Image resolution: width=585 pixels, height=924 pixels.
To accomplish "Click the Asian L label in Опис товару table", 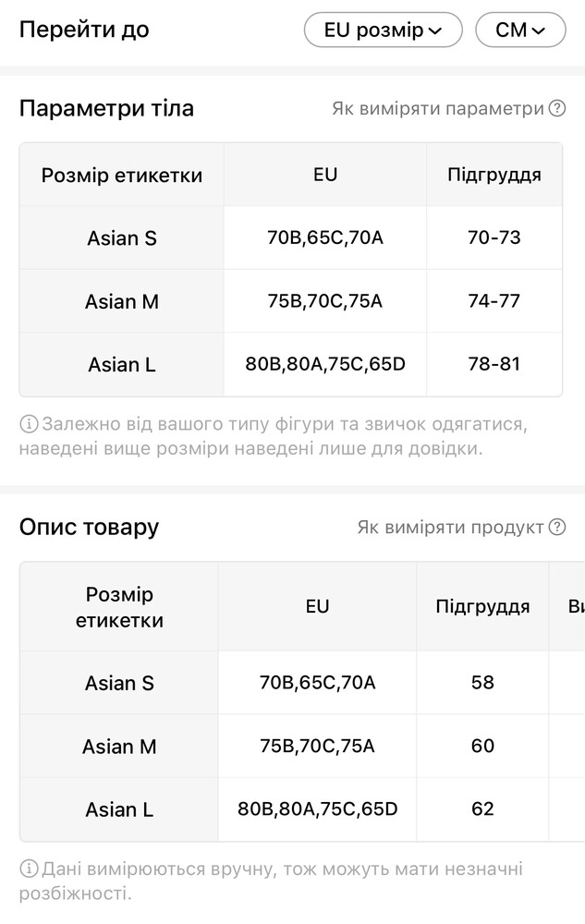I will point(119,809).
